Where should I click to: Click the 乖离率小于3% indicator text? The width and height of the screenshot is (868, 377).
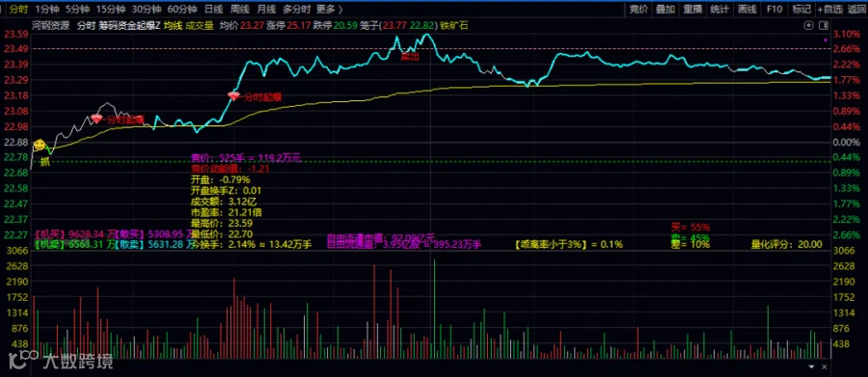[568, 244]
